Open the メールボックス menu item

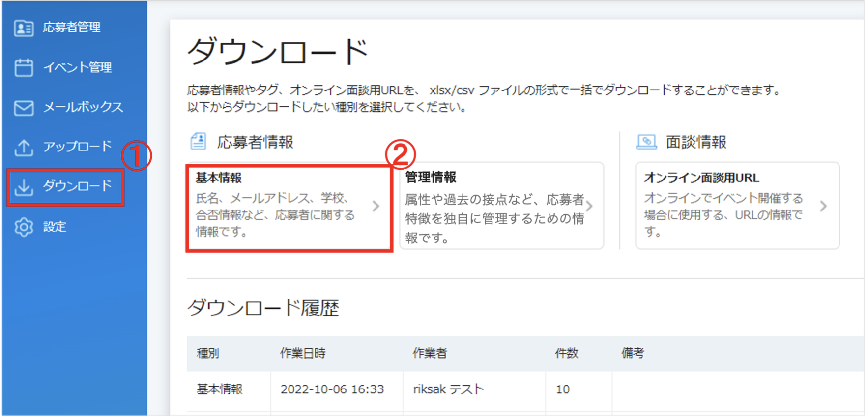coord(83,107)
